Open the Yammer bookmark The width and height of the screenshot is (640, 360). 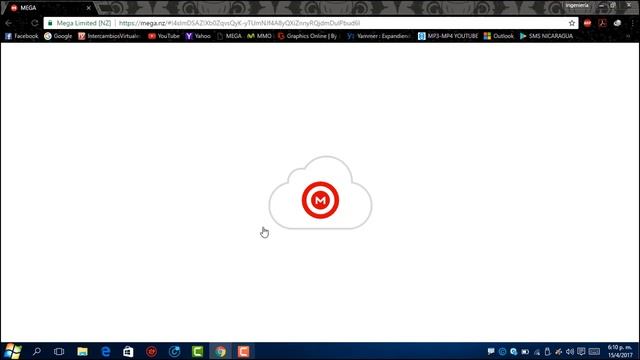379,36
